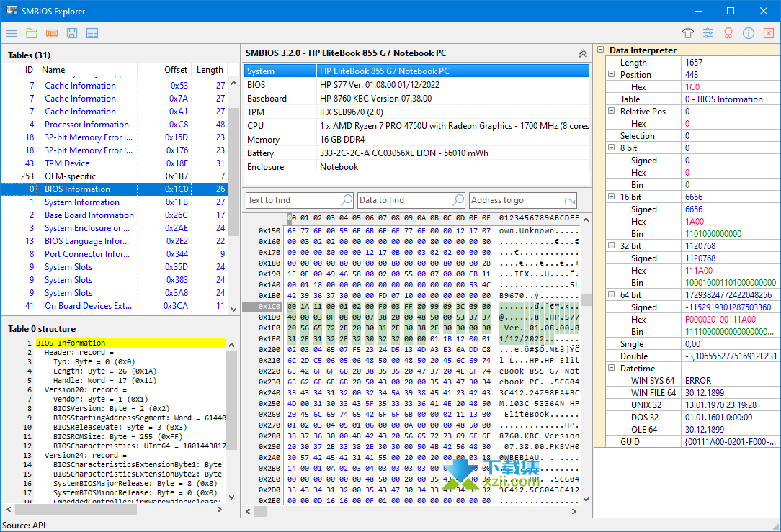Collapse the 32 bit node
The width and height of the screenshot is (781, 532).
(x=612, y=246)
